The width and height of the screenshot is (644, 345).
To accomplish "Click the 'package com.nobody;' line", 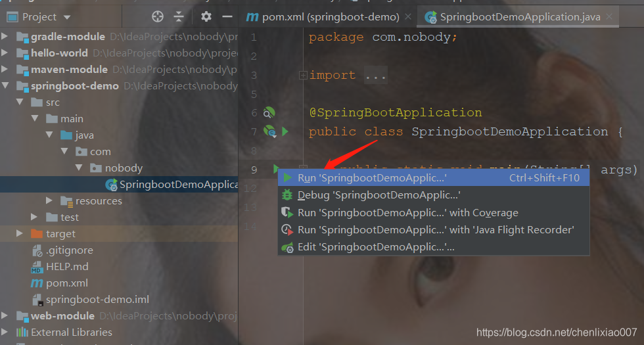I will (x=382, y=37).
